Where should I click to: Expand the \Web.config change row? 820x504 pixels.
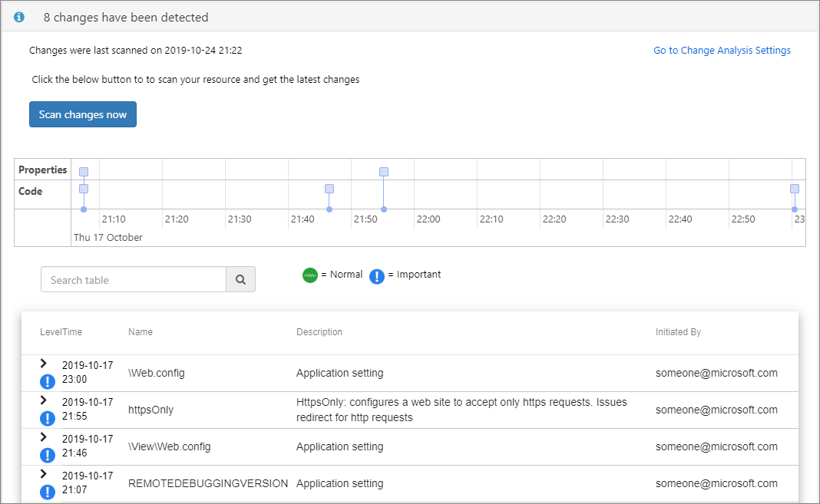point(44,364)
